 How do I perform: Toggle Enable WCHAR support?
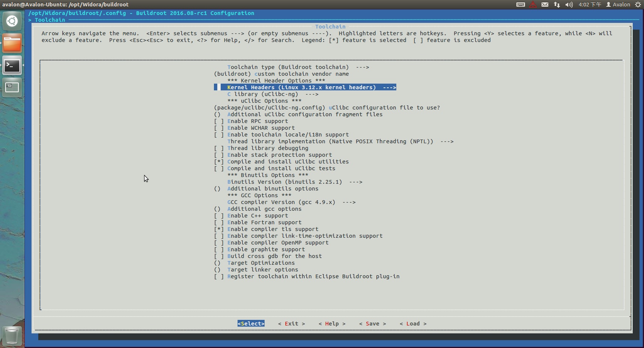(x=254, y=128)
